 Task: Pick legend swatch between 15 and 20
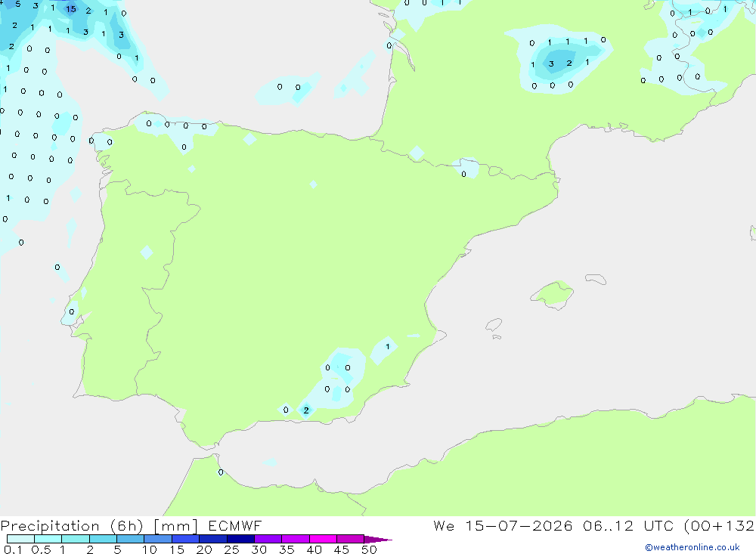[x=185, y=539]
